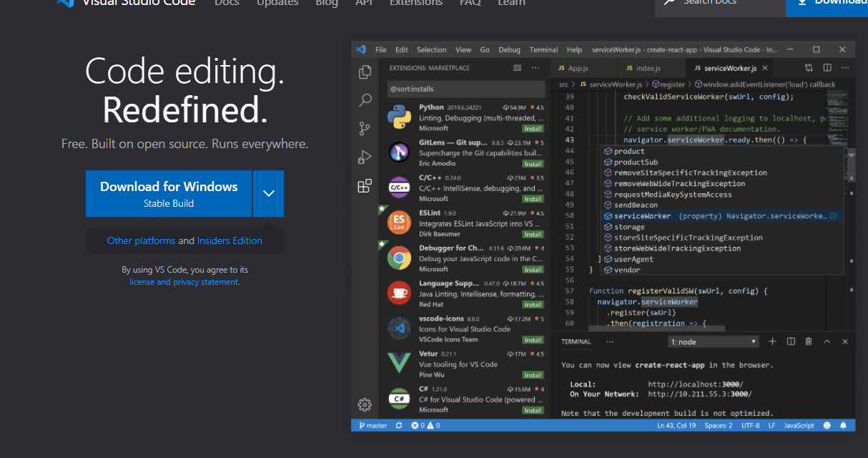868x458 pixels.
Task: Switch to the index.js editor tab
Action: (647, 68)
